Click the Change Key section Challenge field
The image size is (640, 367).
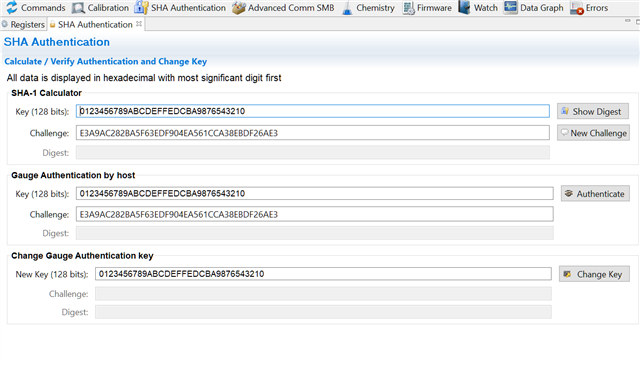click(x=323, y=294)
